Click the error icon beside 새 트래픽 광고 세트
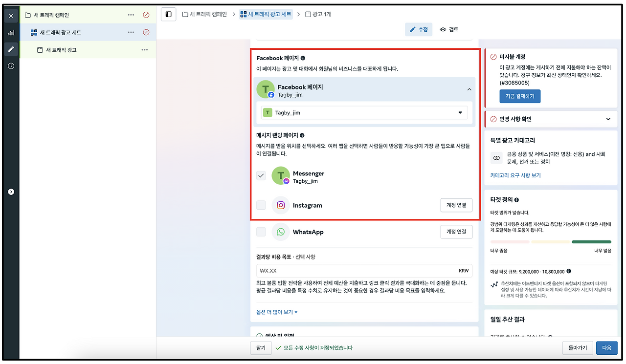Image resolution: width=626 pixels, height=364 pixels. pos(146,32)
